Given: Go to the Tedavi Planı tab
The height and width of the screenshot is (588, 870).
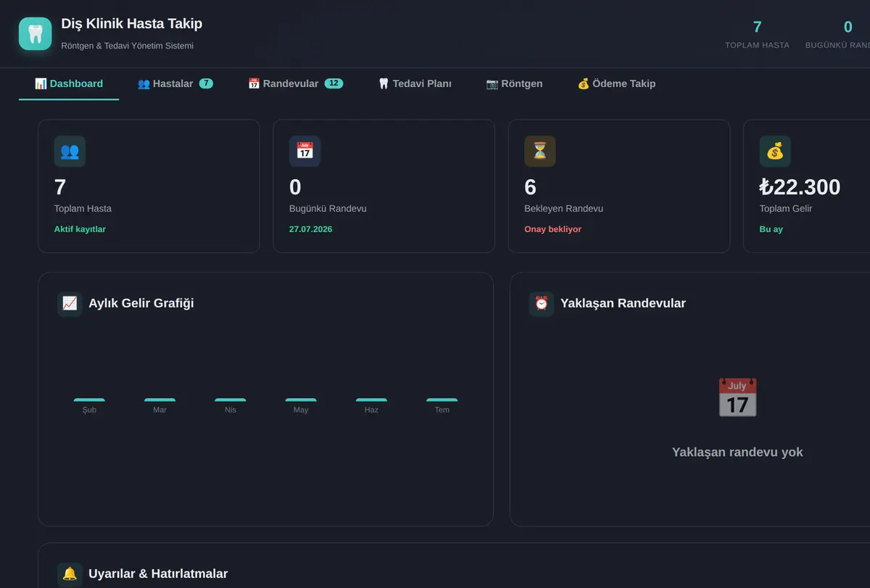Looking at the screenshot, I should click(415, 83).
